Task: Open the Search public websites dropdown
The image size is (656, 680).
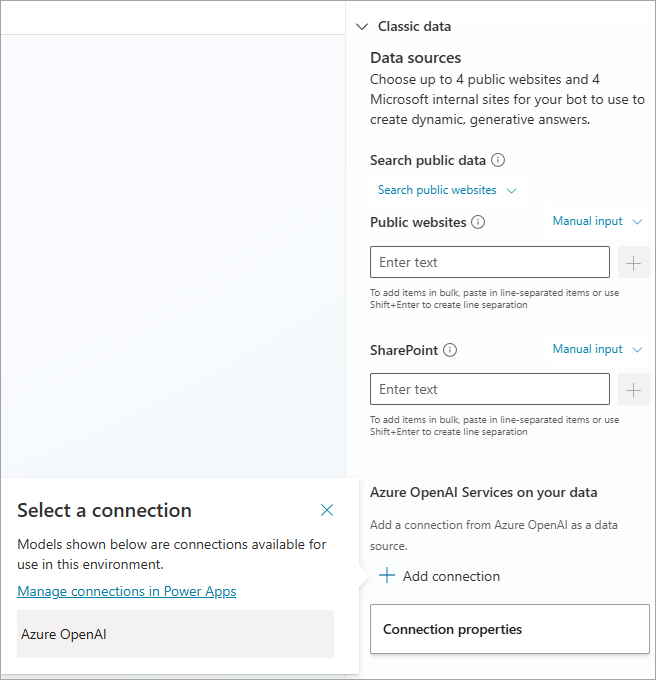Action: point(446,190)
